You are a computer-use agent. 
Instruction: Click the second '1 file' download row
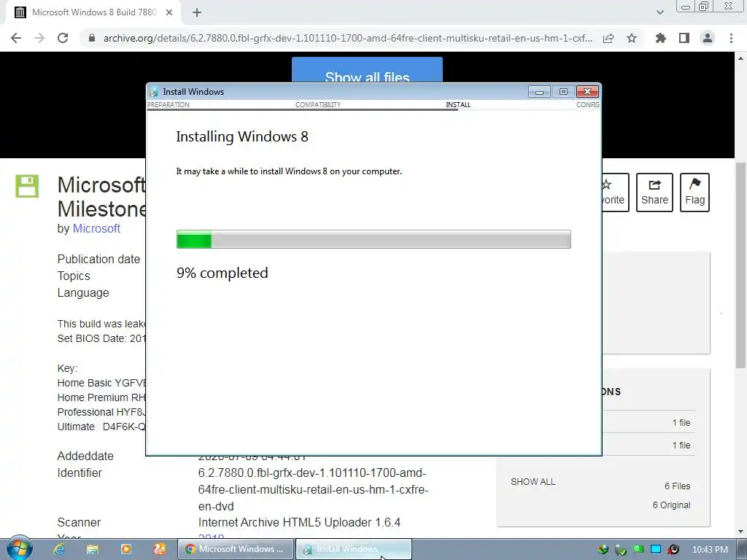(681, 446)
